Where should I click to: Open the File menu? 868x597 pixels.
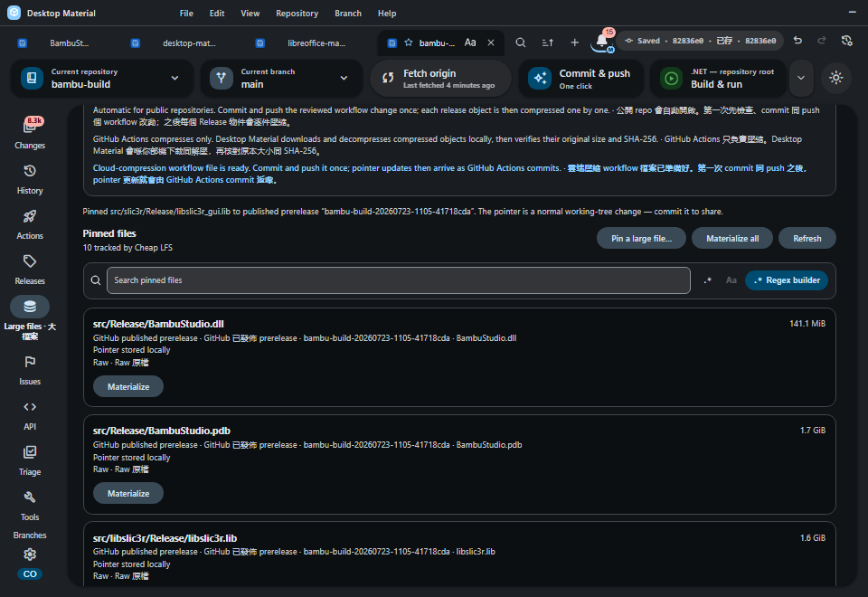pos(186,14)
